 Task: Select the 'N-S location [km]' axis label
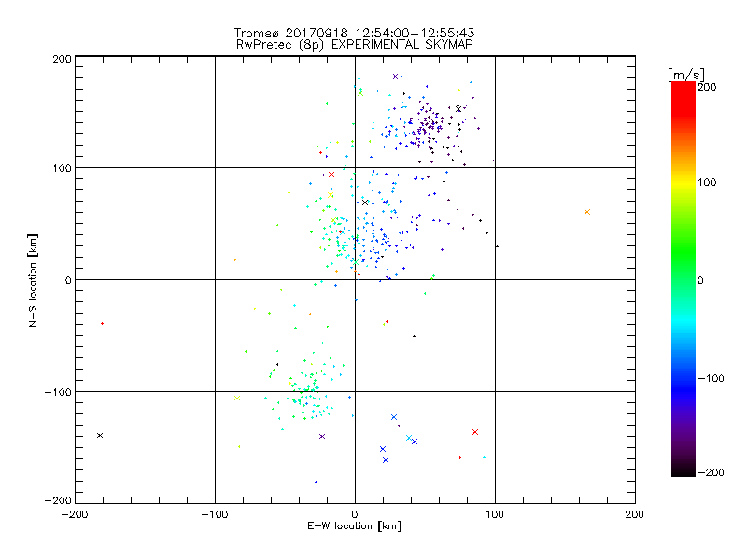tap(33, 280)
